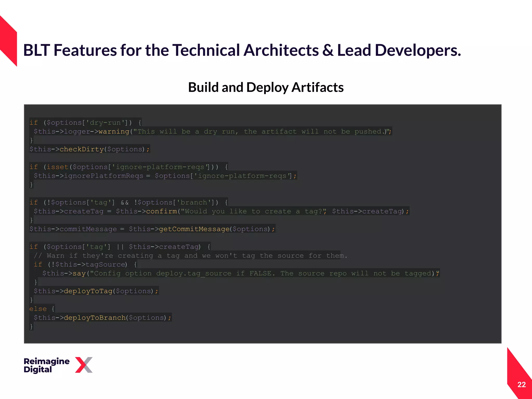Screen dimensions: 532x399
Task: Click the logger warning line about dry run
Action: pos(212,131)
